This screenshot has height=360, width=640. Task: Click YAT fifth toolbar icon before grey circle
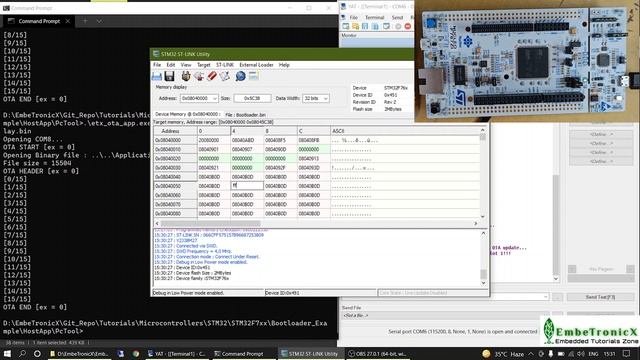(x=386, y=27)
